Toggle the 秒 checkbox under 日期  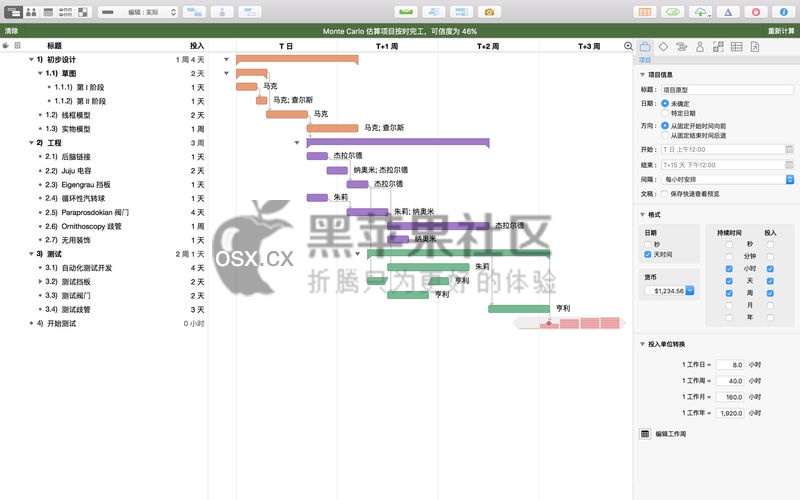(647, 244)
